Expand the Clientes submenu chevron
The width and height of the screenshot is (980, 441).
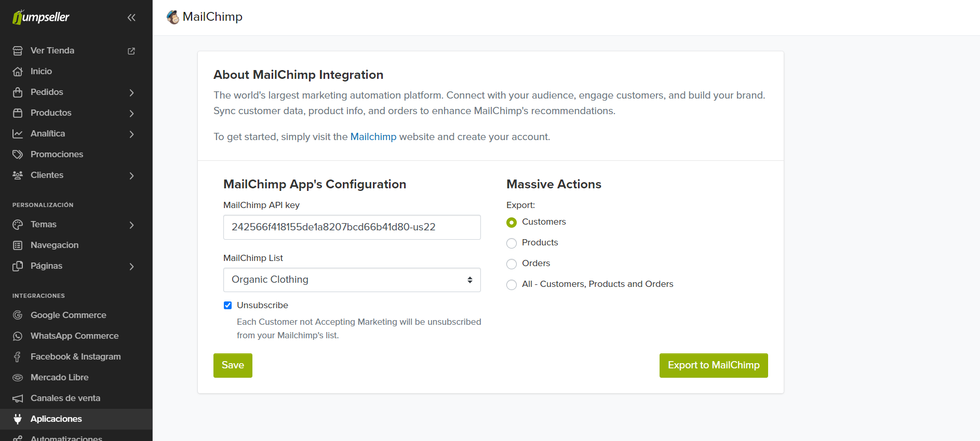coord(131,175)
